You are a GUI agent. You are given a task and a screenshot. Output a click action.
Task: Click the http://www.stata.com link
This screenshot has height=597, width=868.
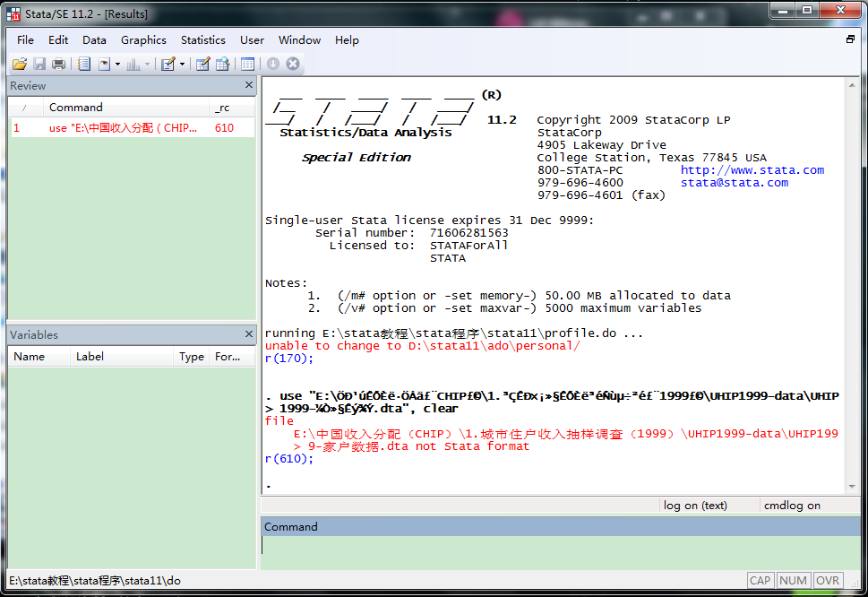coord(752,169)
